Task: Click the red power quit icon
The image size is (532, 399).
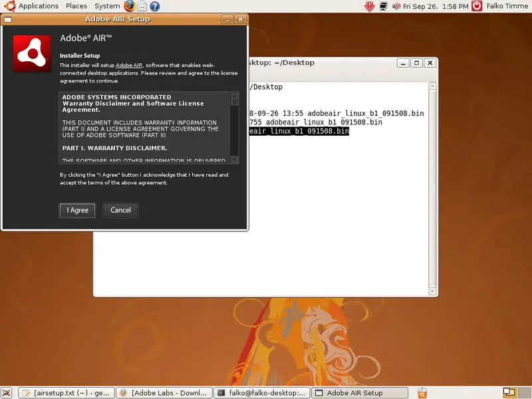Action: 477,6
